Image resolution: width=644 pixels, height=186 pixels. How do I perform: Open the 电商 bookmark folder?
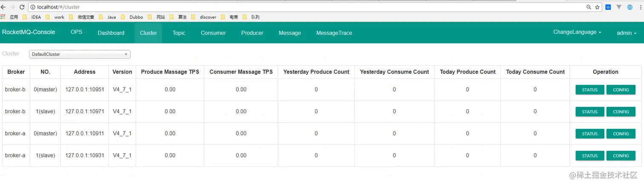click(x=229, y=17)
